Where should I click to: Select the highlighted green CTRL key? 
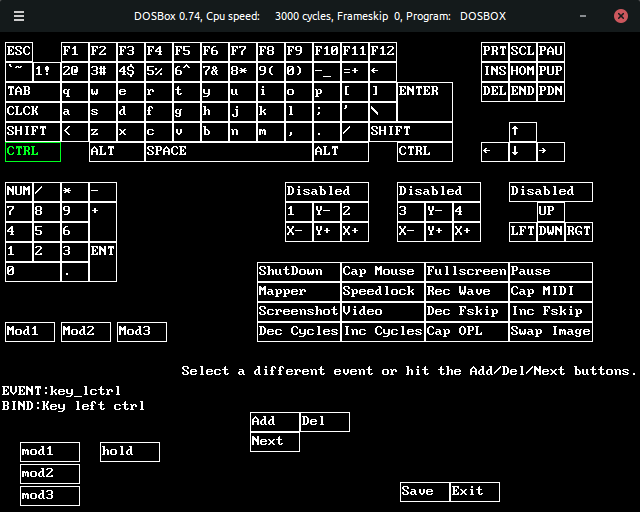click(x=33, y=152)
